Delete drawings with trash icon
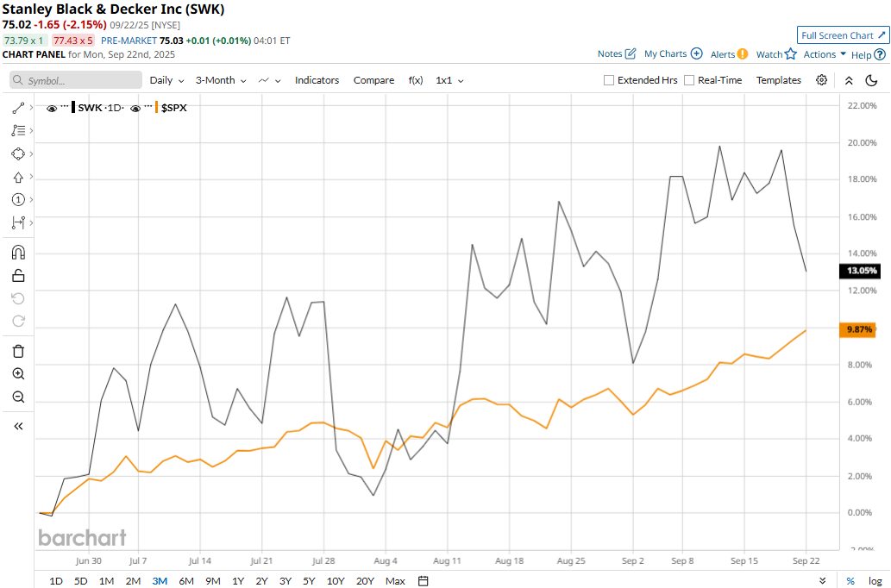 pyautogui.click(x=18, y=351)
